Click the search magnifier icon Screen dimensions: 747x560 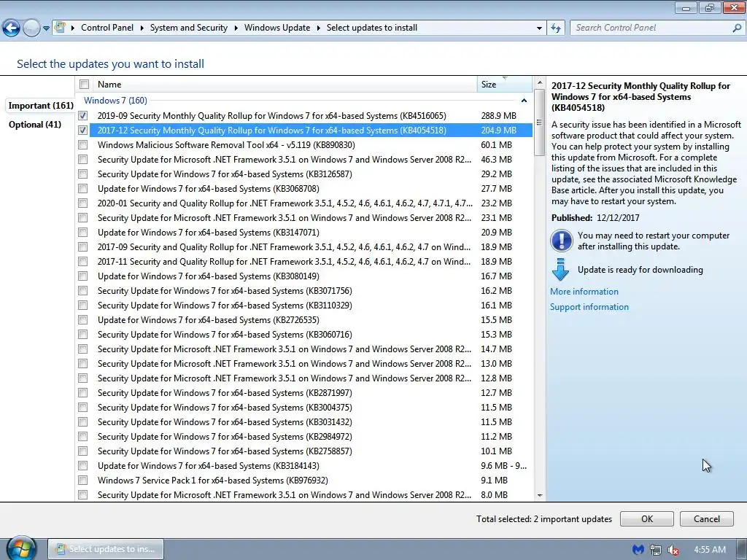click(737, 28)
